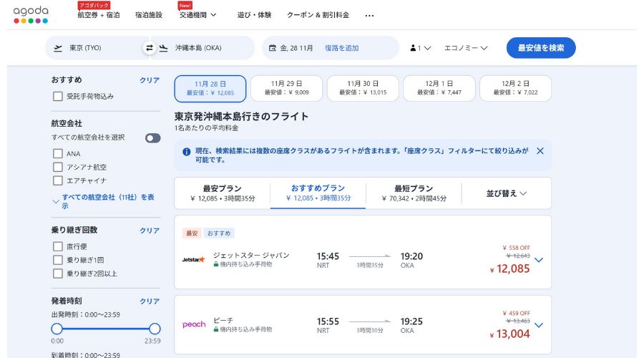Image resolution: width=644 pixels, height=358 pixels.
Task: Check the 受託手荷物込み checkbox
Action: click(58, 96)
